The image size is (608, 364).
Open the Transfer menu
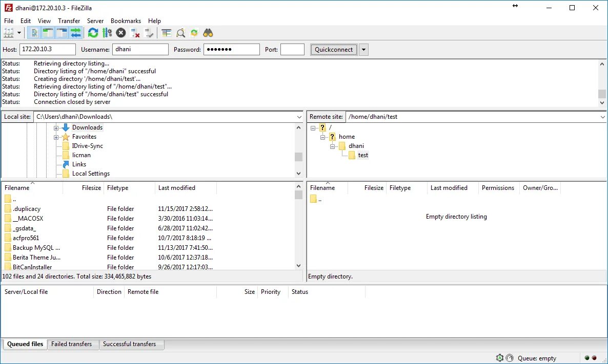coord(69,21)
